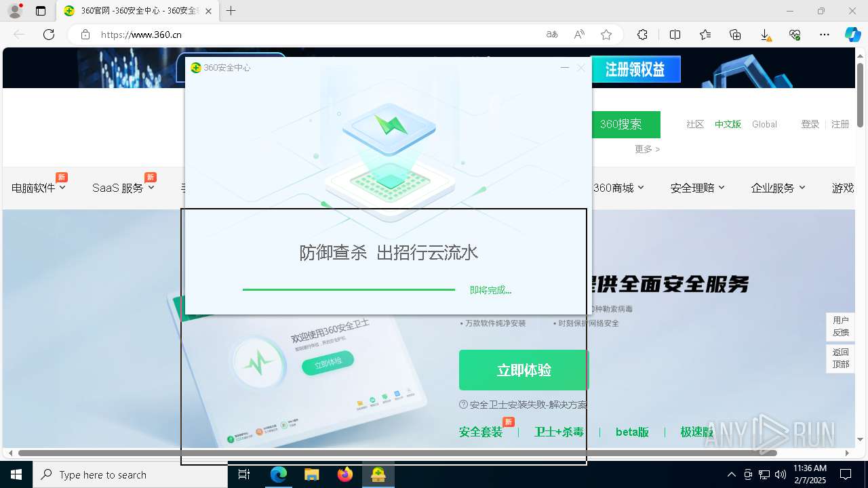The width and height of the screenshot is (868, 488).
Task: Open Firefox from the taskbar
Action: click(x=345, y=474)
